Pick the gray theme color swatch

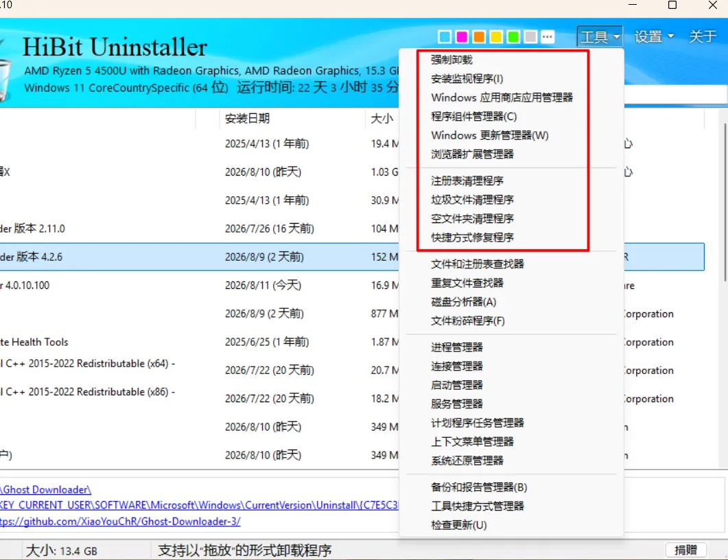530,36
